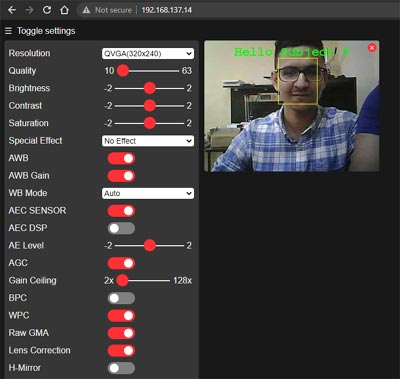Click the Not secure warning icon
Viewport: 400px width, 379px height.
(x=86, y=10)
